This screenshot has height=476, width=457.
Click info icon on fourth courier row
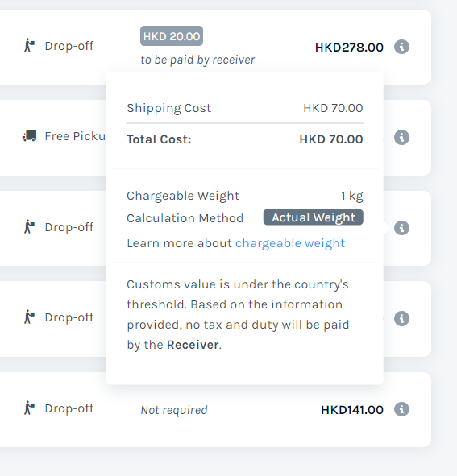[x=401, y=318]
